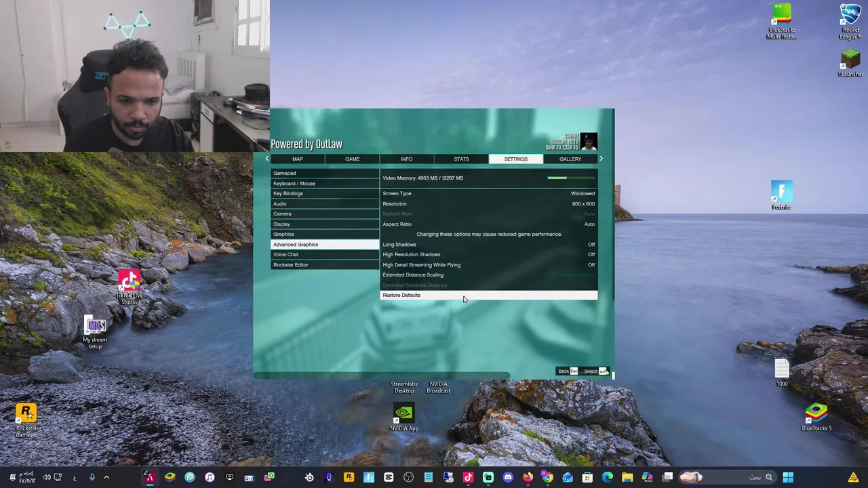Switch to the GALLERY tab
This screenshot has height=488, width=868.
570,159
